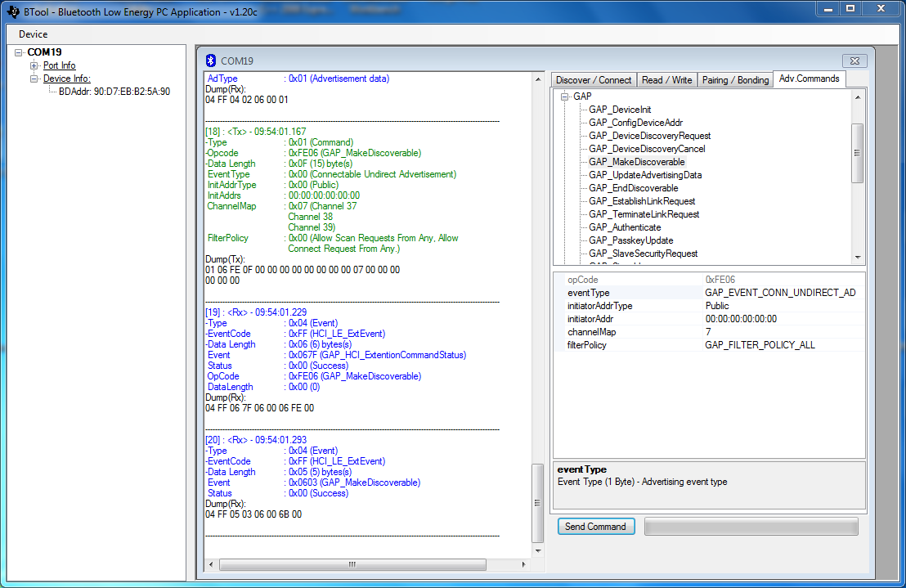Click log horizontal scroll left arrow
This screenshot has height=588, width=906.
[x=211, y=564]
